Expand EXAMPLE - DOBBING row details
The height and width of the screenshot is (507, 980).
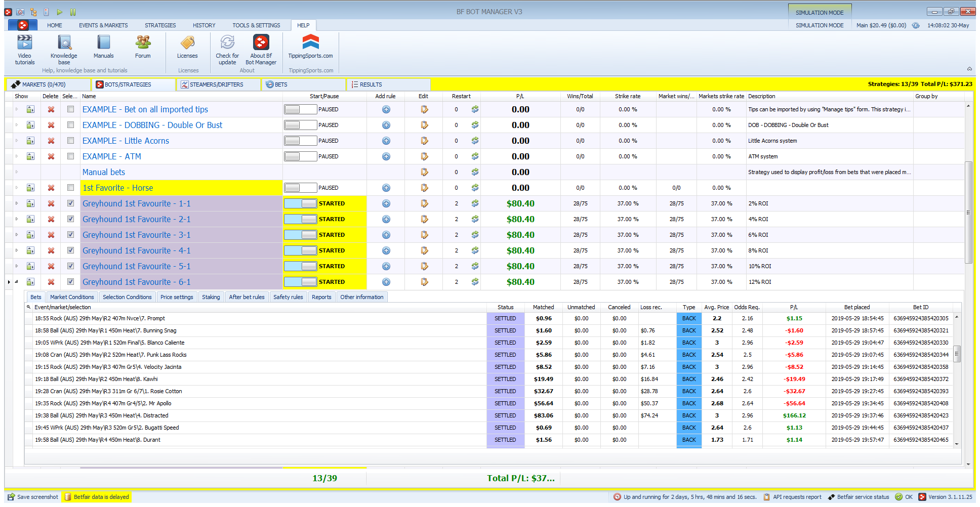[x=17, y=125]
